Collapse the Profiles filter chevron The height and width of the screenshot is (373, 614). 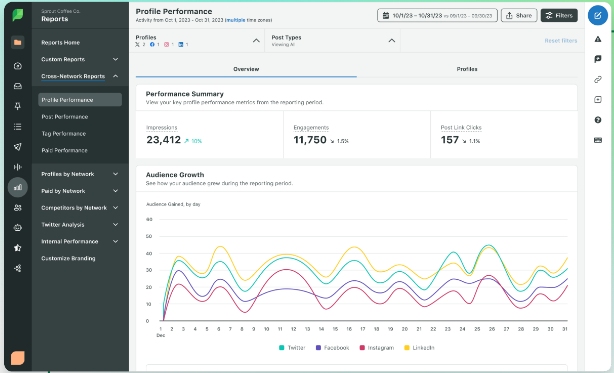pos(256,40)
